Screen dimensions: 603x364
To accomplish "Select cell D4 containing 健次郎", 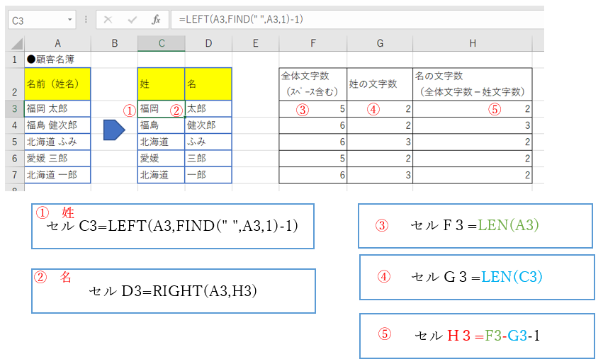I will click(208, 125).
